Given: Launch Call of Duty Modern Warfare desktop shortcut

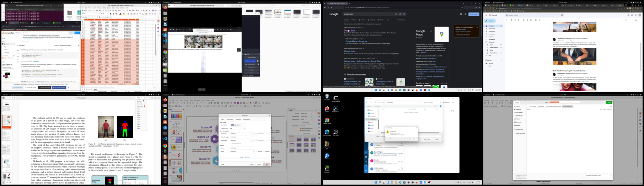Looking at the screenshot, I should coord(336,98).
